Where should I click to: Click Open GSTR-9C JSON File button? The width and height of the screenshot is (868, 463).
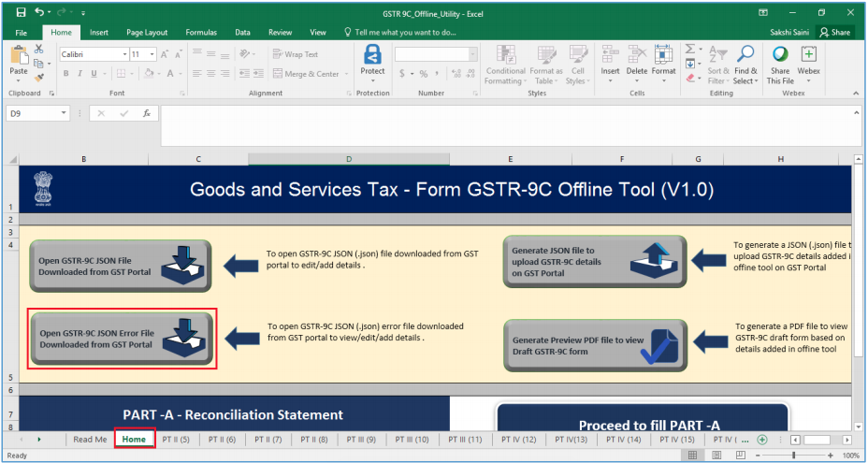(121, 267)
